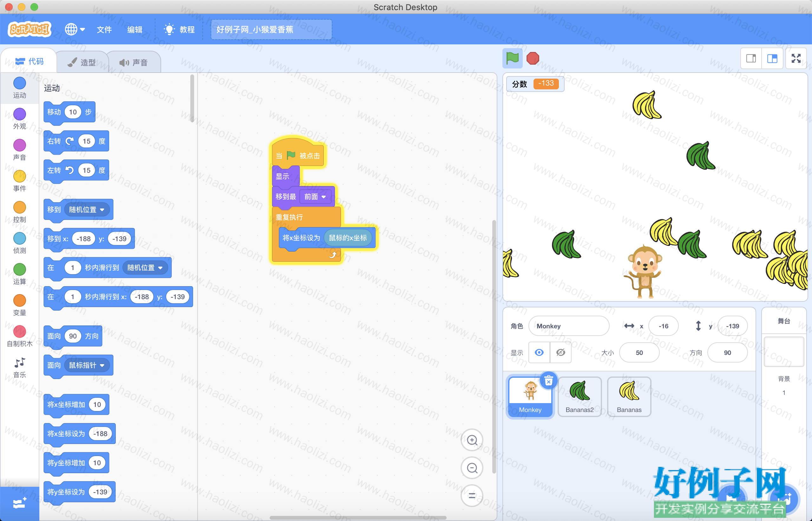Viewport: 812px width, 521px height.
Task: Click the sprite x coordinate field
Action: tap(663, 326)
